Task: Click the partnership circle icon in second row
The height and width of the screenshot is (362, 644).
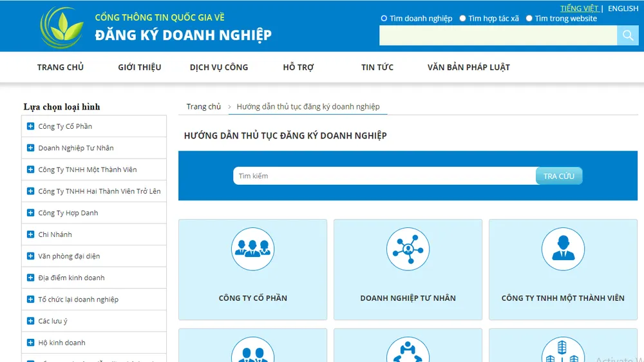Action: point(408,350)
